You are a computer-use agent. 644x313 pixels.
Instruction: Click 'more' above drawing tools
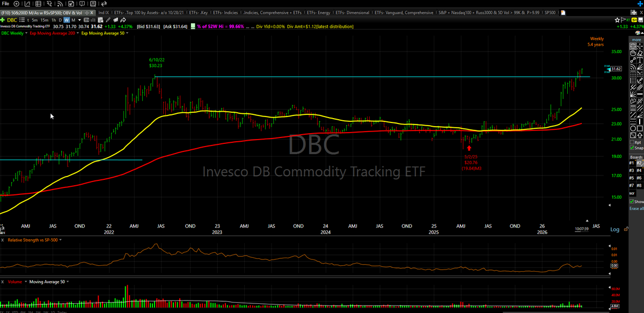tap(636, 40)
